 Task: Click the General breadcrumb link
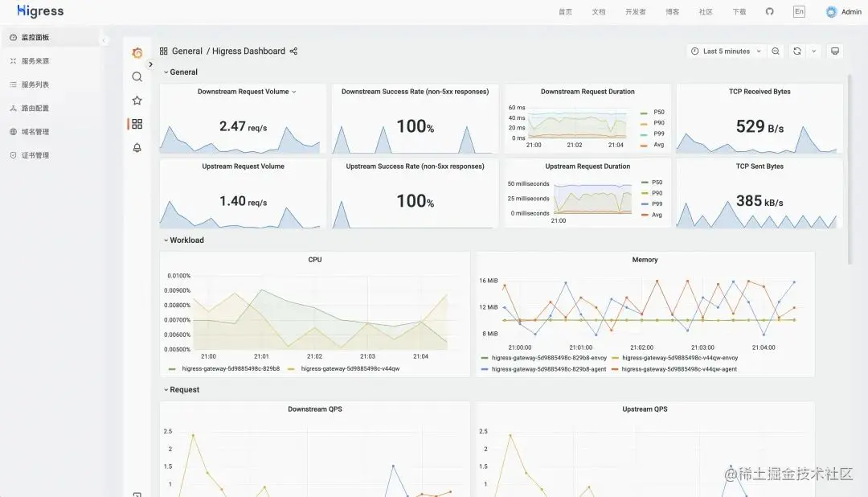pyautogui.click(x=187, y=51)
